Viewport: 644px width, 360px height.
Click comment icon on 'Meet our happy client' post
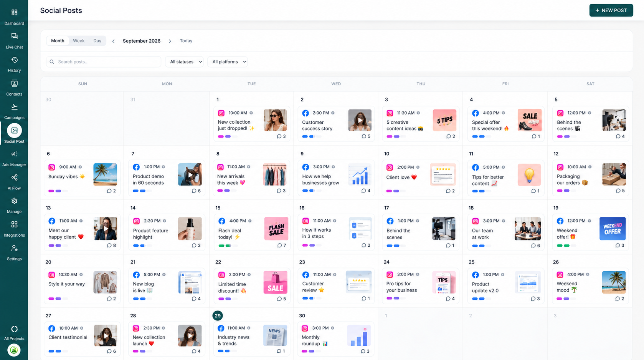[x=109, y=246]
